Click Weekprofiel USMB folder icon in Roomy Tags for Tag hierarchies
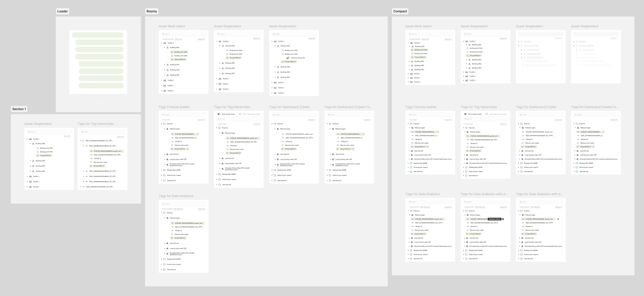This screenshot has width=644, height=296. tap(219, 174)
